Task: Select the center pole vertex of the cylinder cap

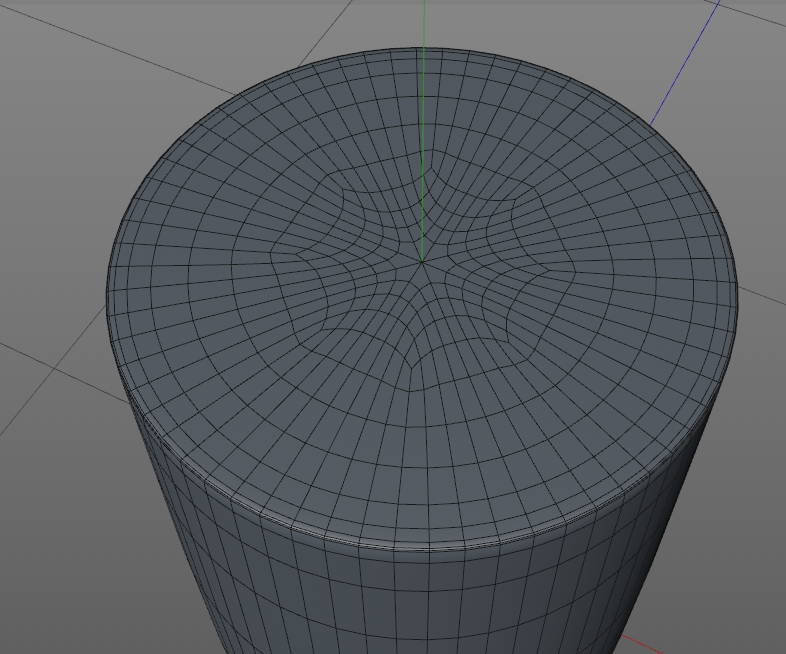Action: [422, 261]
